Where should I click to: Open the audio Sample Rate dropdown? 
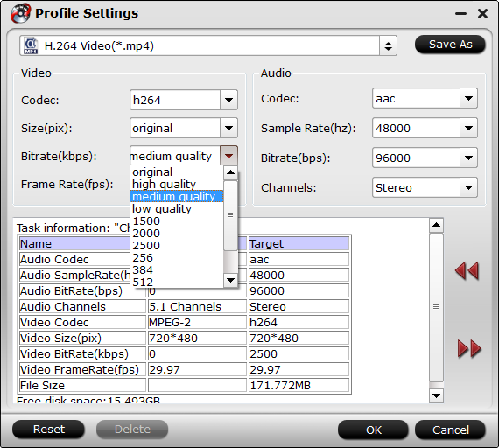468,128
